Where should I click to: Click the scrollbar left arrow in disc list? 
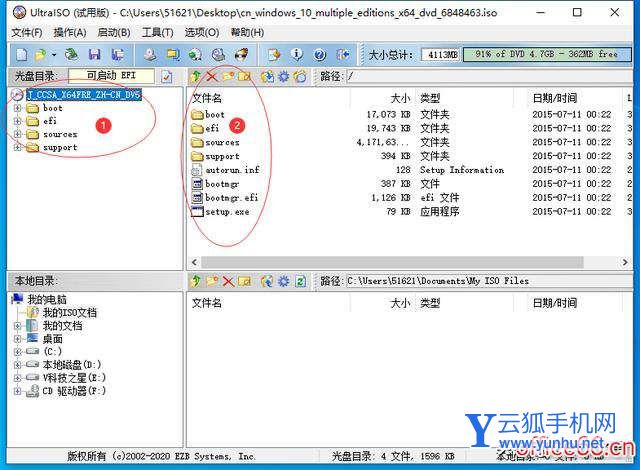194,262
